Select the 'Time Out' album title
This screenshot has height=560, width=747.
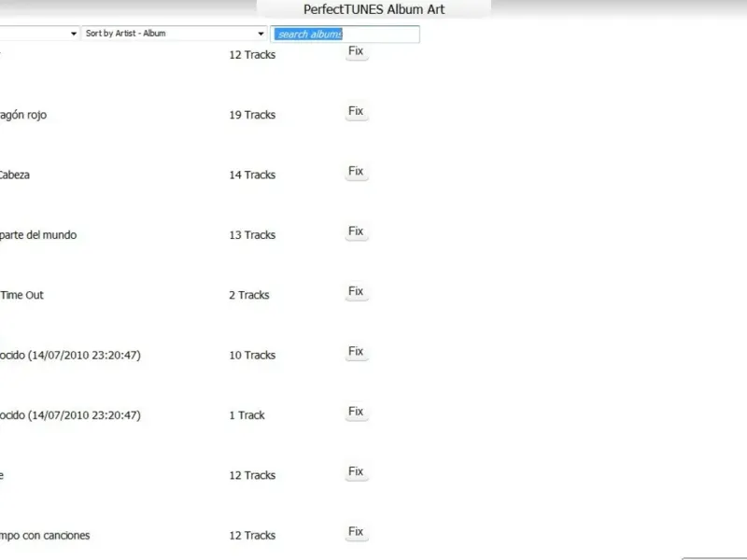pos(21,295)
